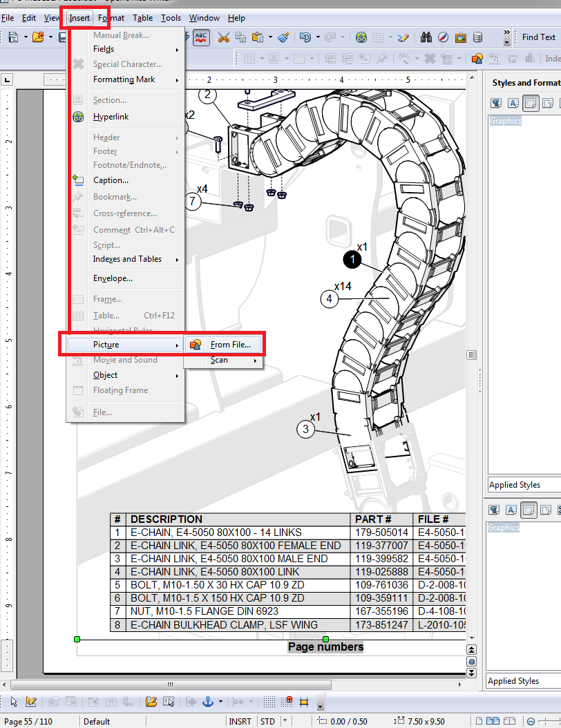Screen dimensions: 561x728
Task: Click the horizontal scrollbar thumb
Action: click(171, 684)
